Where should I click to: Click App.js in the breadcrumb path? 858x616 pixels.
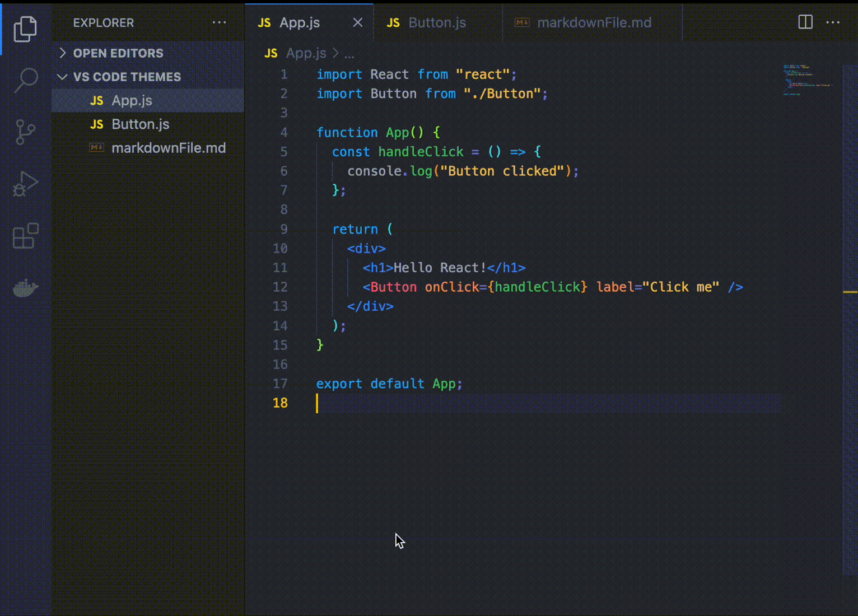coord(305,53)
